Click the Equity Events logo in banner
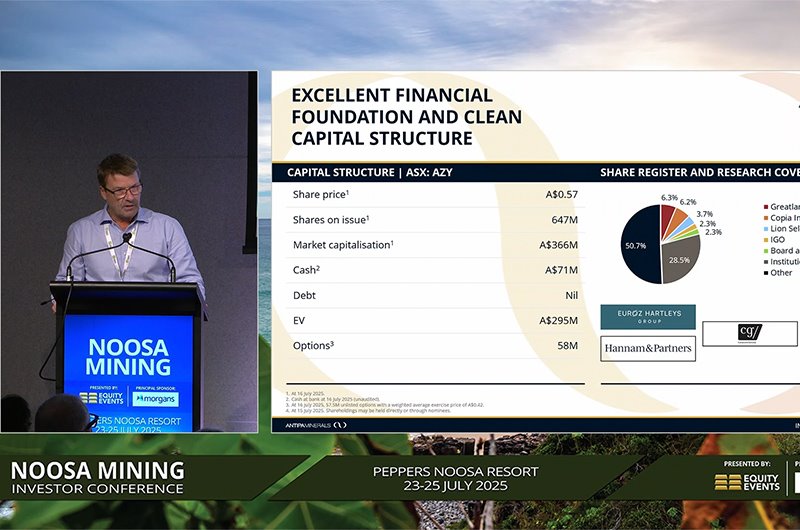800x530 pixels. [747, 482]
